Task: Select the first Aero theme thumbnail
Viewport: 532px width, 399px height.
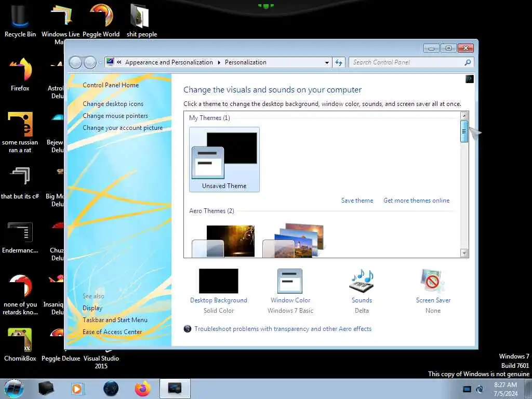Action: point(223,241)
